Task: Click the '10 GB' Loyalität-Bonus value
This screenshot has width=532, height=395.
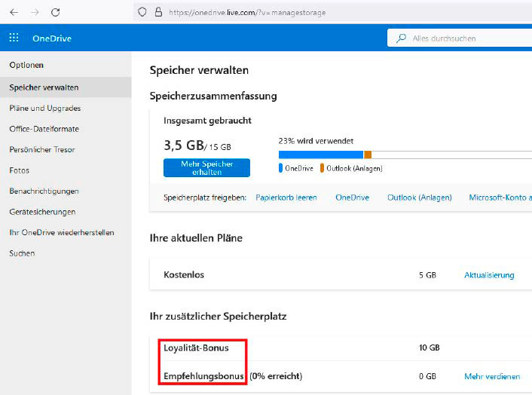Action: click(x=430, y=348)
